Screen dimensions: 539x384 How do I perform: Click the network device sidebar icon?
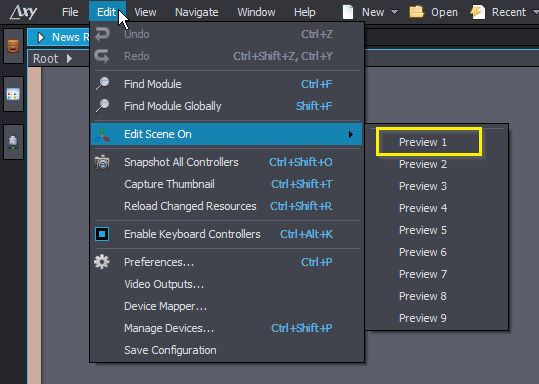point(13,142)
